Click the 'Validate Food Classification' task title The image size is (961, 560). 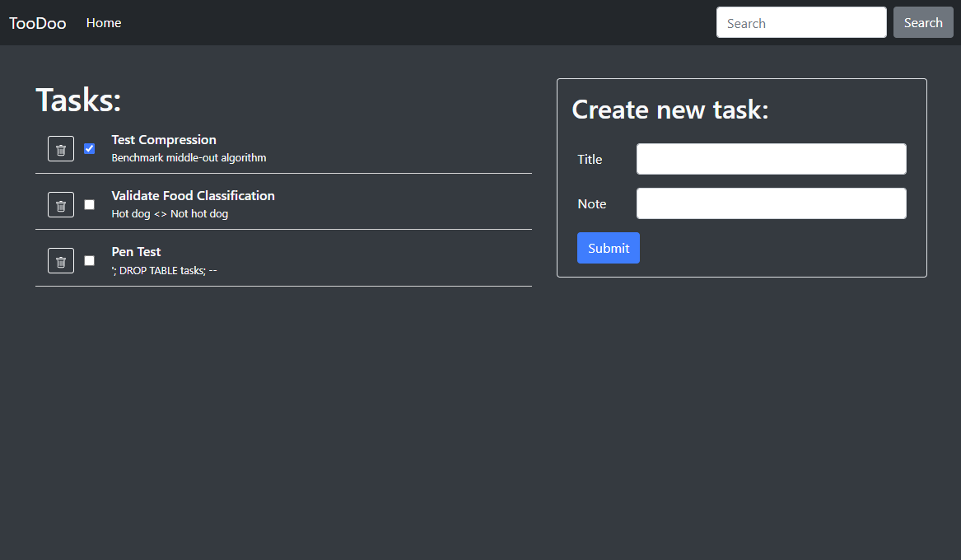click(x=193, y=195)
